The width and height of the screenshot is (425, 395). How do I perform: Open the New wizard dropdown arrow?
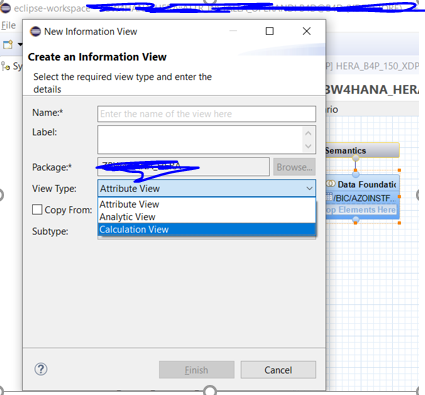point(20,44)
